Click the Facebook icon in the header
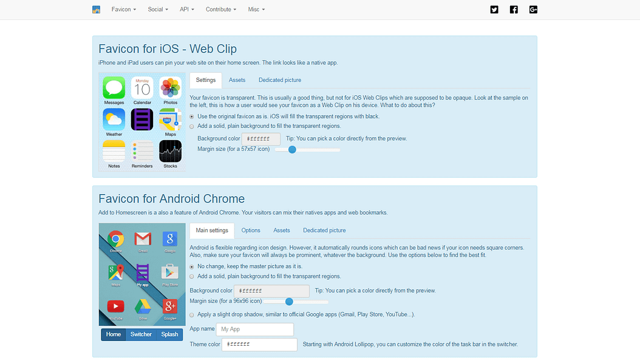This screenshot has width=640, height=364. (513, 9)
